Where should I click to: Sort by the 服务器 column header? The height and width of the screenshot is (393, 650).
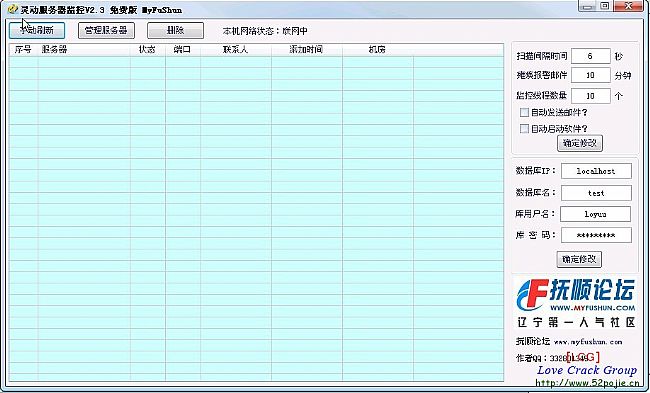[84, 50]
